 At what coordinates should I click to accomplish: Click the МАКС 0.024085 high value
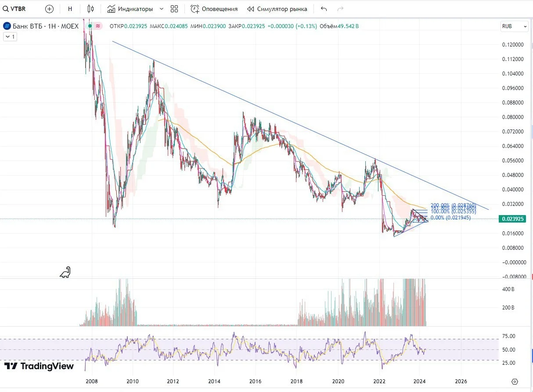(169, 26)
